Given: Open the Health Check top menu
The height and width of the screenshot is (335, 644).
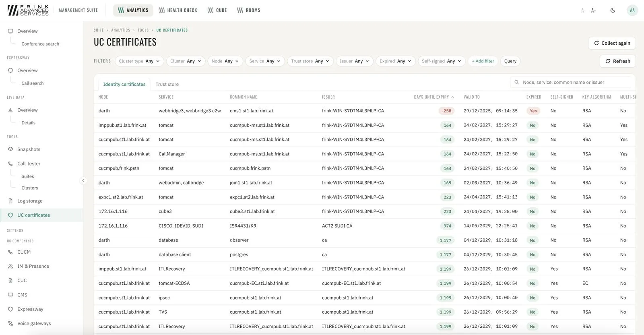Looking at the screenshot, I should pyautogui.click(x=178, y=10).
